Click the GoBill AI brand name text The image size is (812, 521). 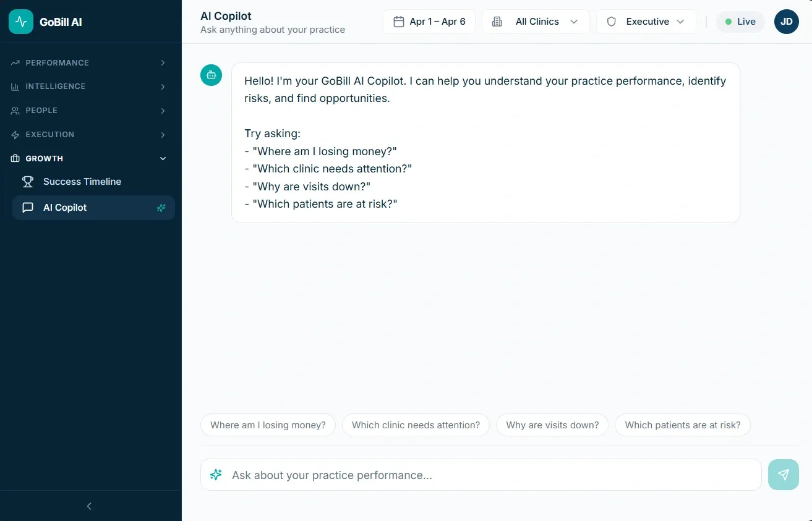click(x=61, y=22)
